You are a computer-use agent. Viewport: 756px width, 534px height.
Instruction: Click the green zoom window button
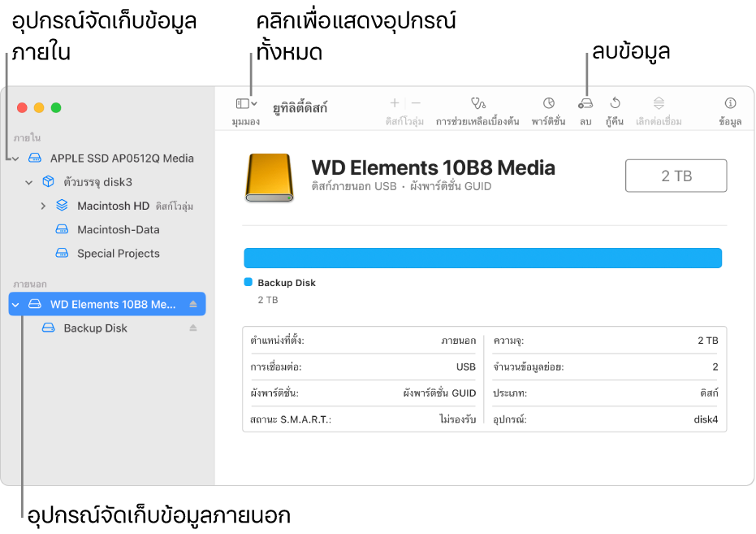pyautogui.click(x=56, y=107)
